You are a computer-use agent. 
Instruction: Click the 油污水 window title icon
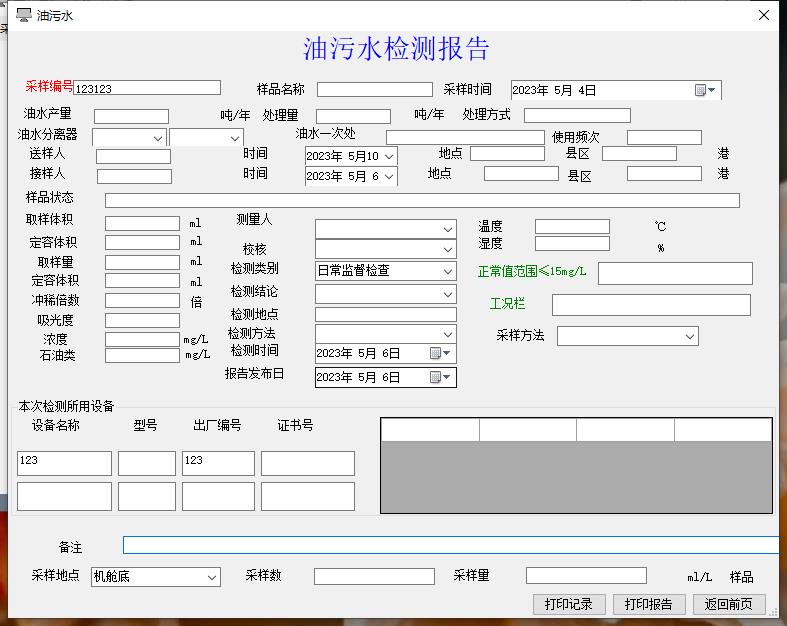[x=23, y=15]
